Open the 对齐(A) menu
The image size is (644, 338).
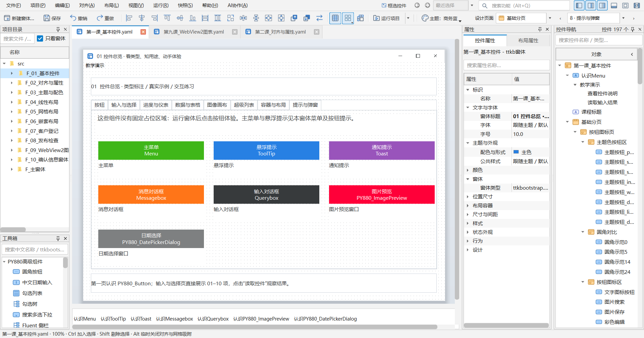point(87,5)
